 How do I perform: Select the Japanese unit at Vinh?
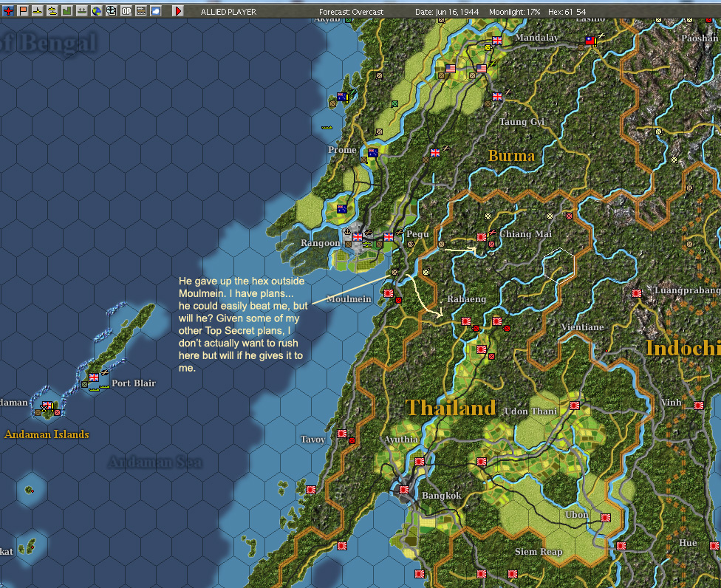point(699,405)
